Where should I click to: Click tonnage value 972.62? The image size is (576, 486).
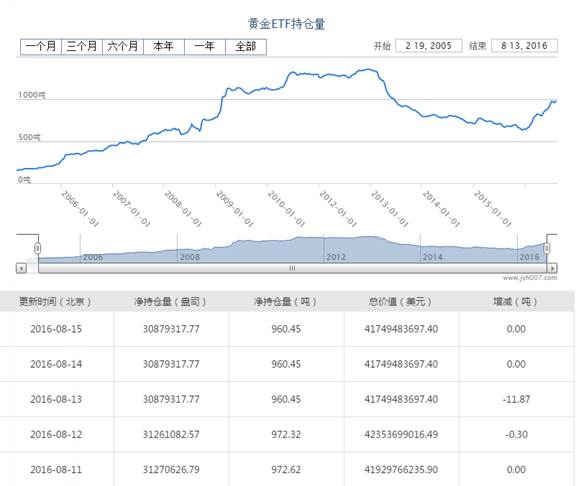[x=286, y=469]
